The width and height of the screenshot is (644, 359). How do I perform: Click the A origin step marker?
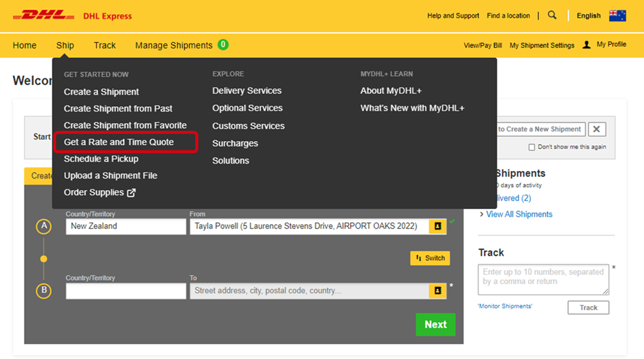point(44,226)
